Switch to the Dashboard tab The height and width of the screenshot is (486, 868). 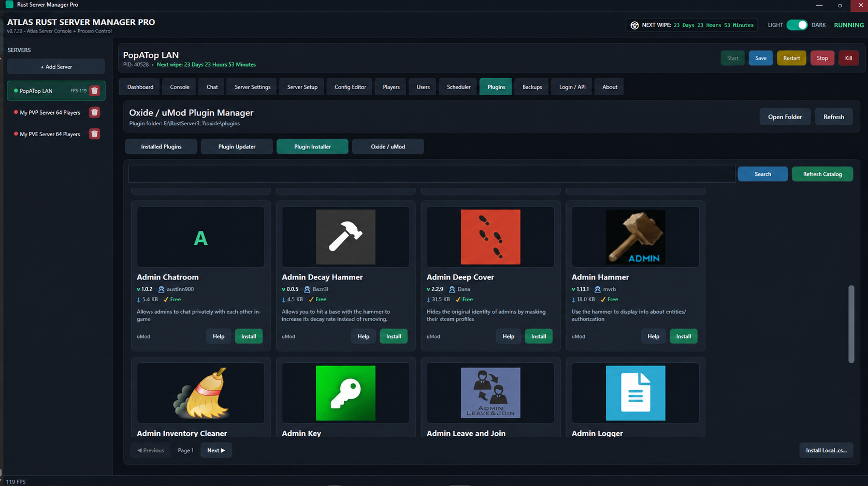(140, 87)
